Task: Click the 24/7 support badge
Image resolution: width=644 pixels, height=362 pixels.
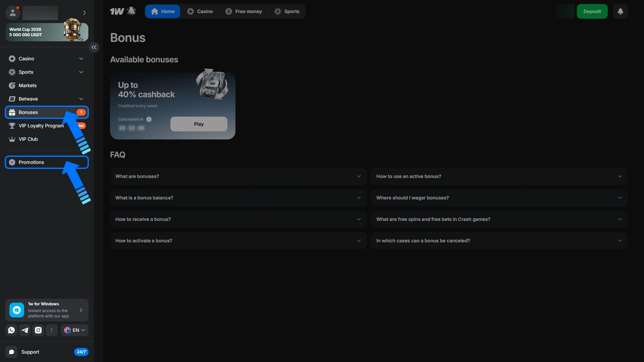Action: [81, 352]
